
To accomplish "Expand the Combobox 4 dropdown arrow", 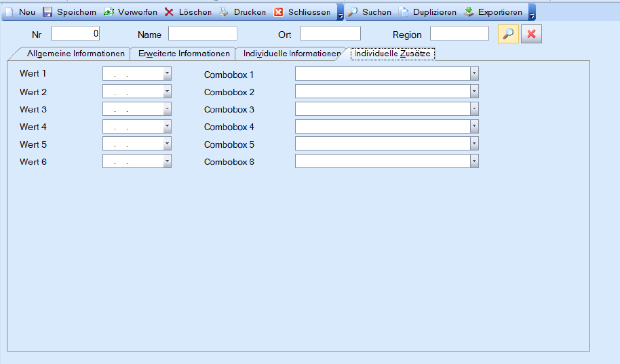I will click(474, 127).
